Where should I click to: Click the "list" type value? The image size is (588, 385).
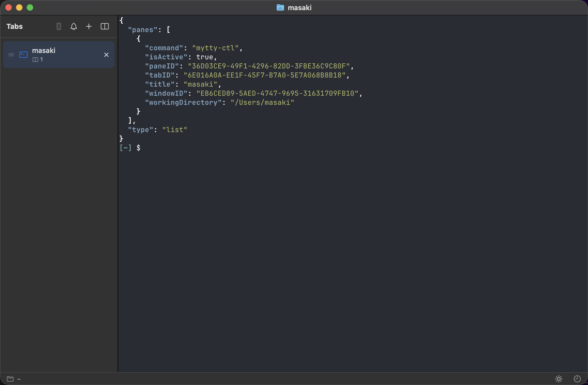click(x=175, y=130)
